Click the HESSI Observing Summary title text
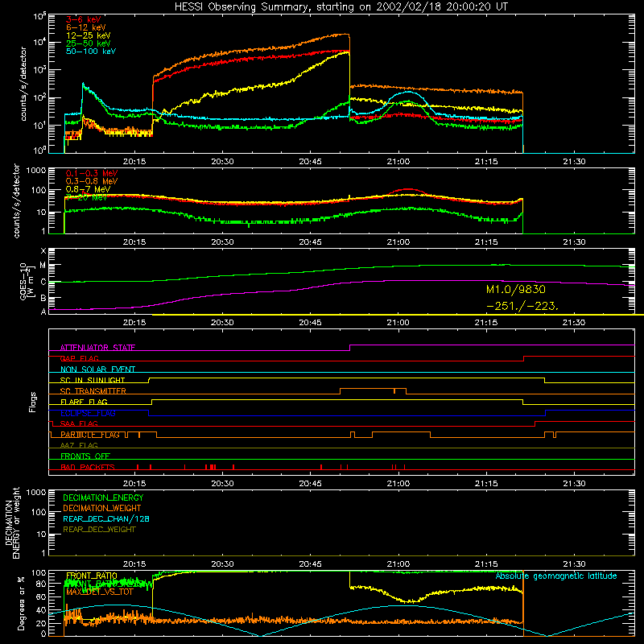 [341, 7]
